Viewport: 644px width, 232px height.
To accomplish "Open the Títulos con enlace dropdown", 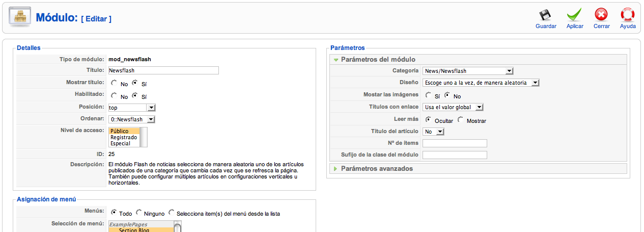I will click(x=453, y=107).
